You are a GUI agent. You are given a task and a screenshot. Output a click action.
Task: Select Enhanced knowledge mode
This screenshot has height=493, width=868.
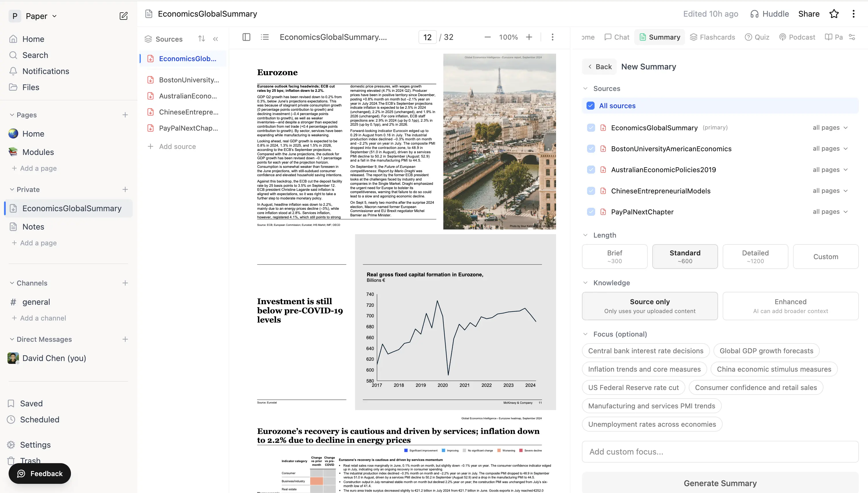[x=790, y=306]
